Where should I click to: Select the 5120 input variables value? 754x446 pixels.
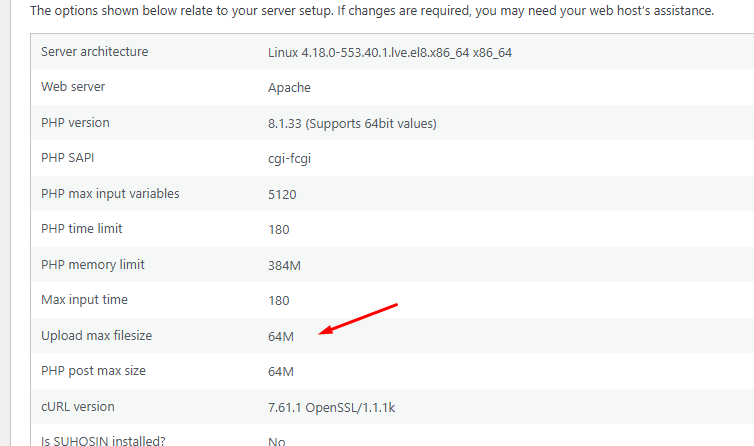click(282, 194)
